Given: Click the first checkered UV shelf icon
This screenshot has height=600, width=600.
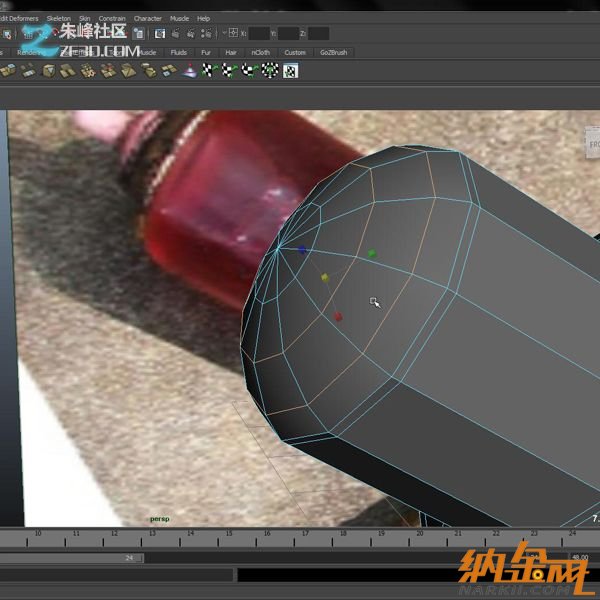Looking at the screenshot, I should tap(209, 70).
